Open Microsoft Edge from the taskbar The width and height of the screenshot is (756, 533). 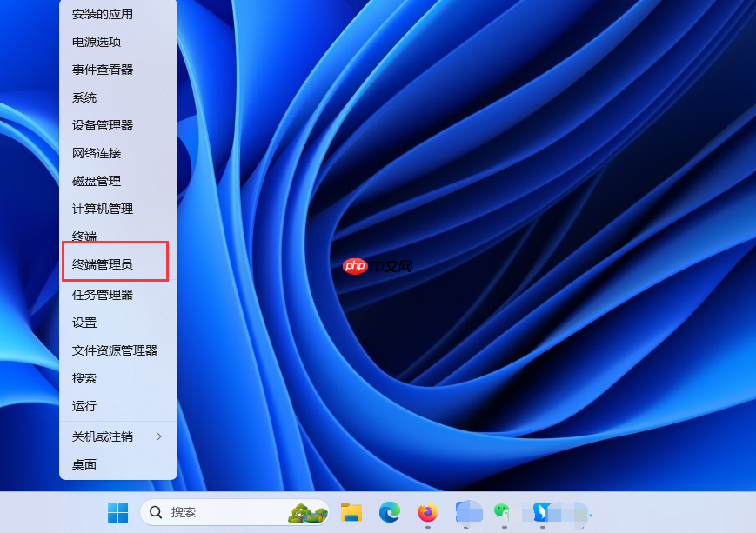click(388, 514)
